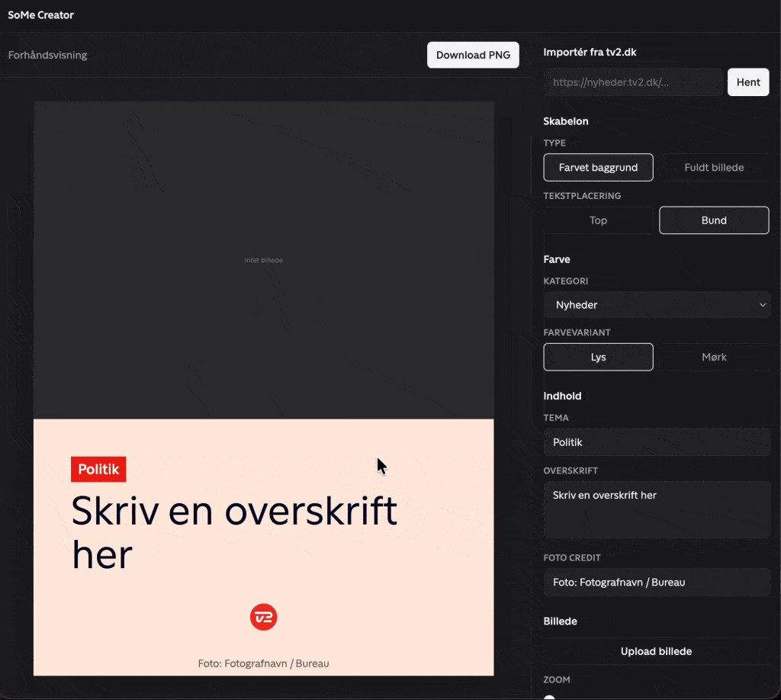Click the red Politik tag in preview

click(98, 469)
